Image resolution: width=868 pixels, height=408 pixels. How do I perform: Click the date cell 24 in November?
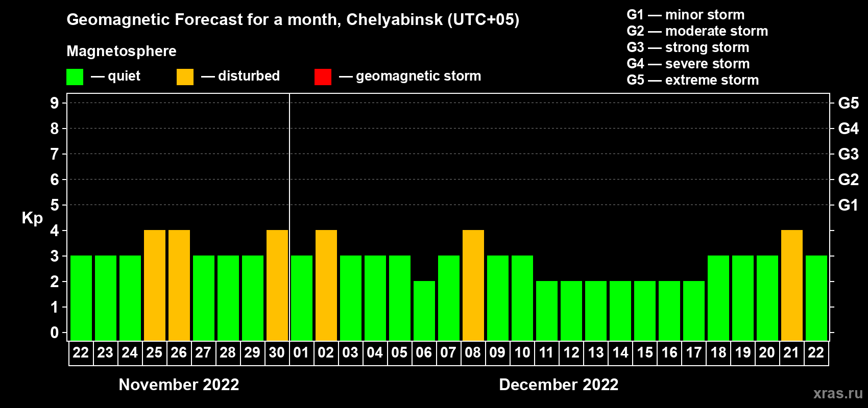point(130,353)
